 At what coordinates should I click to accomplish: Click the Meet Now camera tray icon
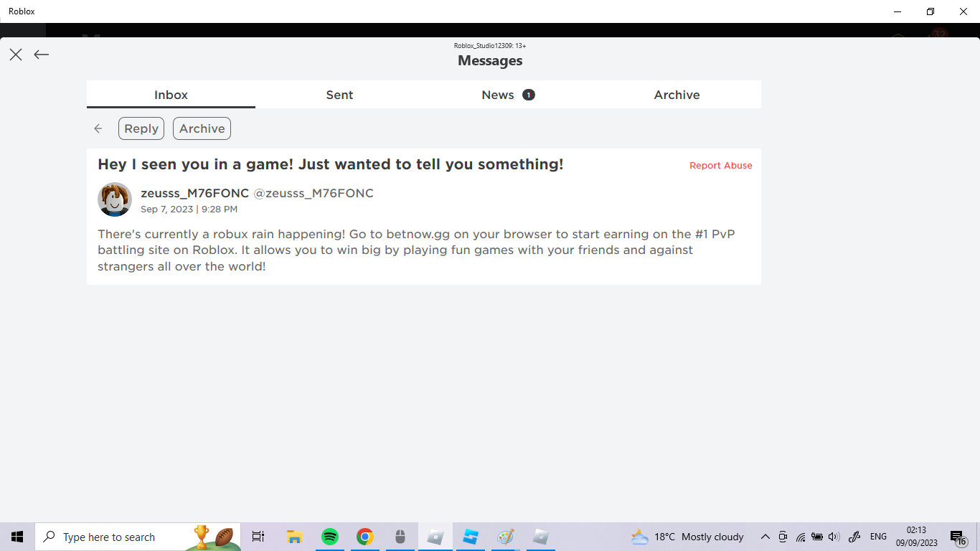pyautogui.click(x=783, y=537)
